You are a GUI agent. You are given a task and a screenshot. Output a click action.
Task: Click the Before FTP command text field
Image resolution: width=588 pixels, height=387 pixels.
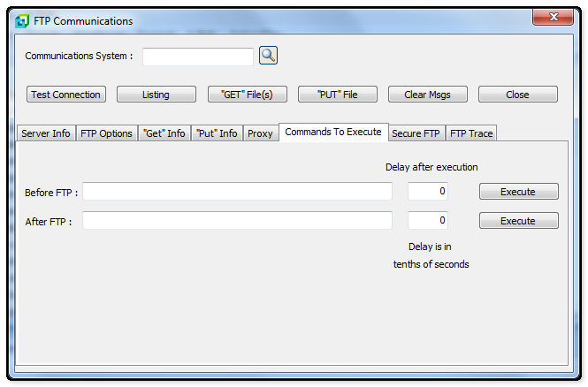[237, 192]
